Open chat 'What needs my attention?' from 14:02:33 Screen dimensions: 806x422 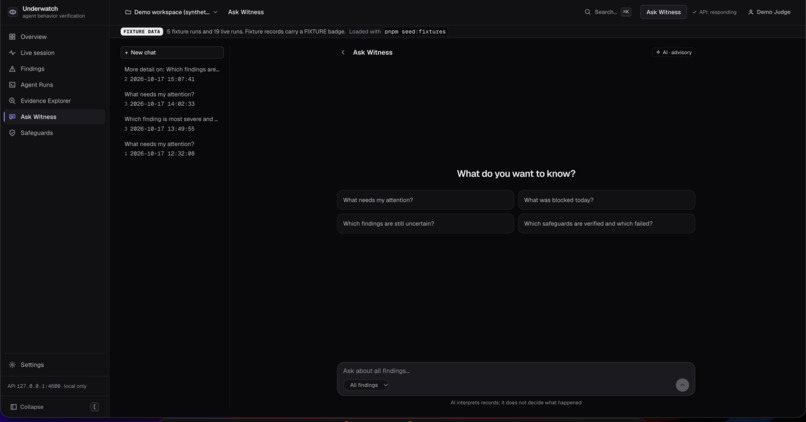click(172, 99)
